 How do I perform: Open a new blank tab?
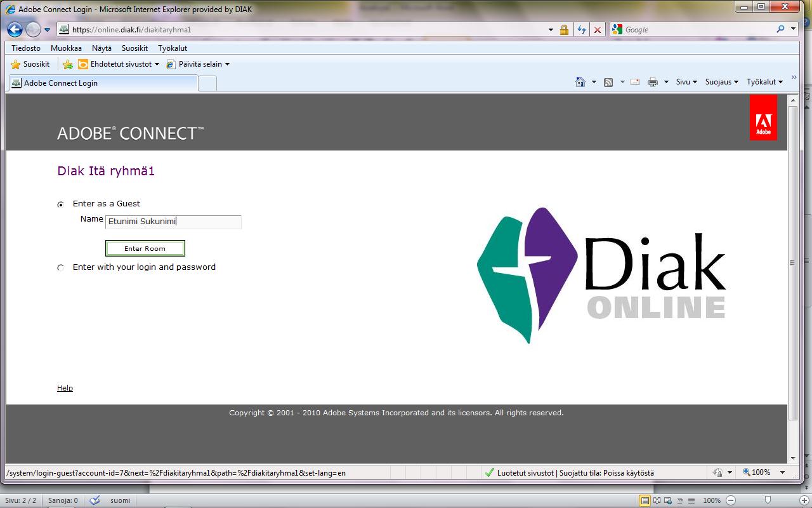point(207,83)
